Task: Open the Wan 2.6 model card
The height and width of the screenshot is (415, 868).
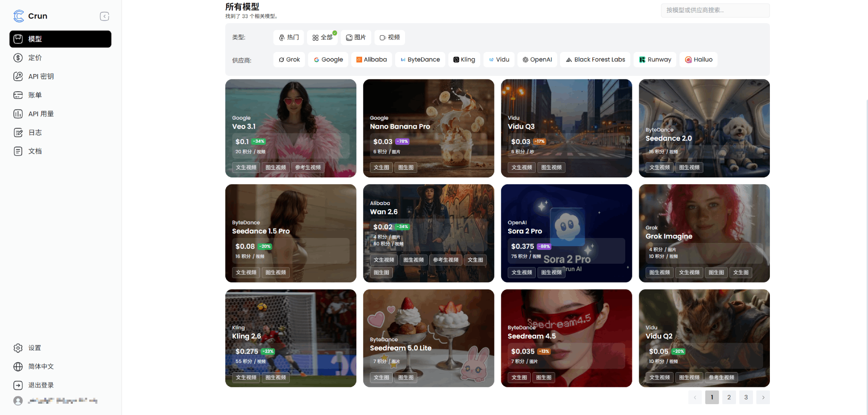Action: (429, 233)
